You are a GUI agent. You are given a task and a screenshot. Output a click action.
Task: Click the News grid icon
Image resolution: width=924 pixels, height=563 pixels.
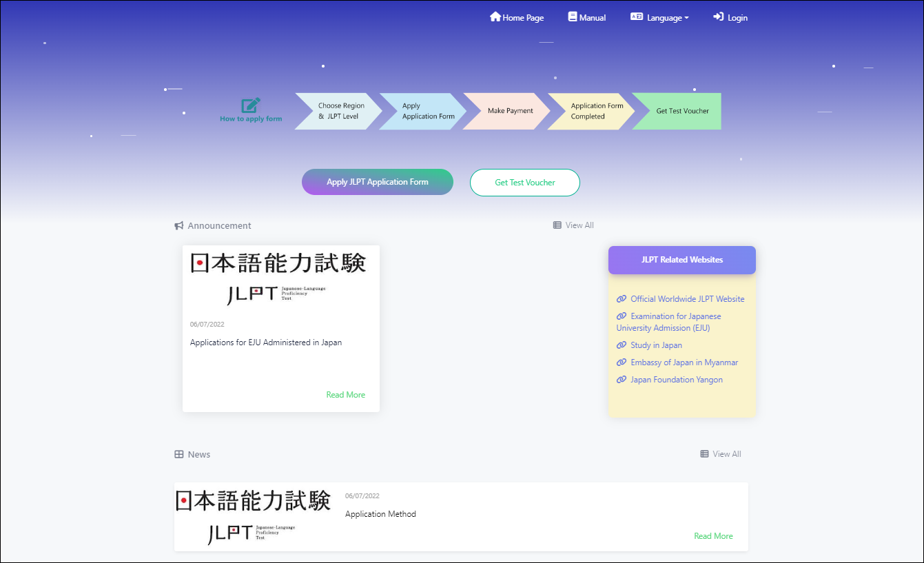(179, 454)
